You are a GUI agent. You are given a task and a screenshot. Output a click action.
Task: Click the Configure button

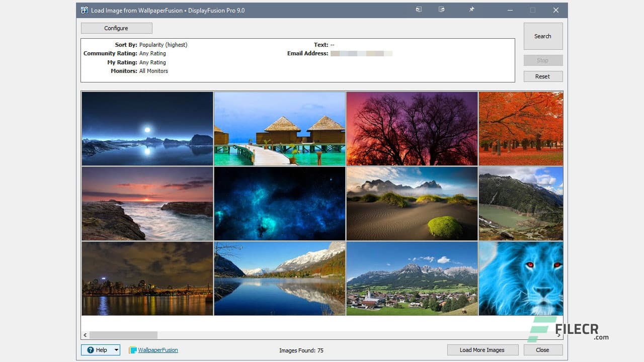[x=116, y=28]
